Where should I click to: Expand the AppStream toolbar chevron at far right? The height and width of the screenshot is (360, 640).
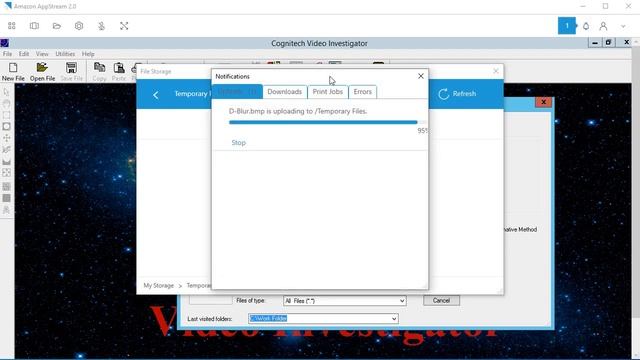pos(623,27)
